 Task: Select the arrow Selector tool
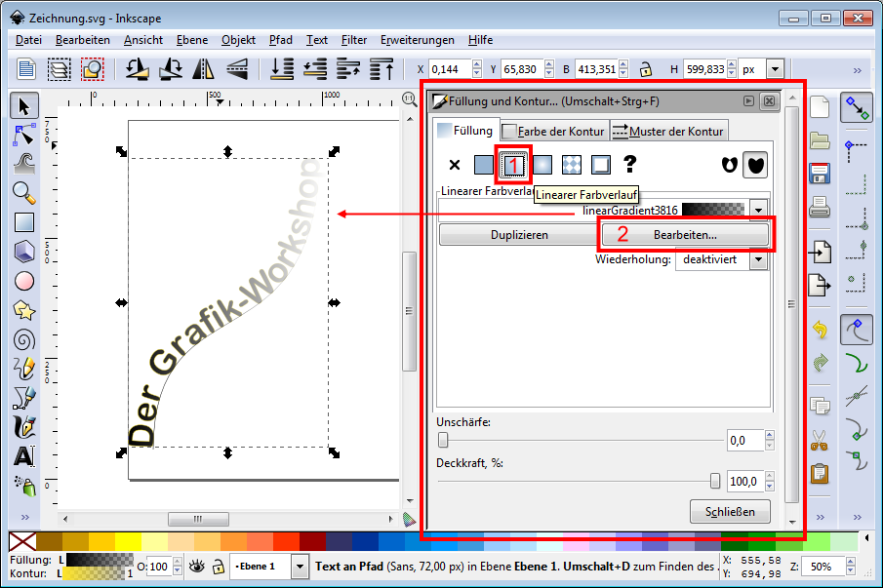tap(23, 105)
